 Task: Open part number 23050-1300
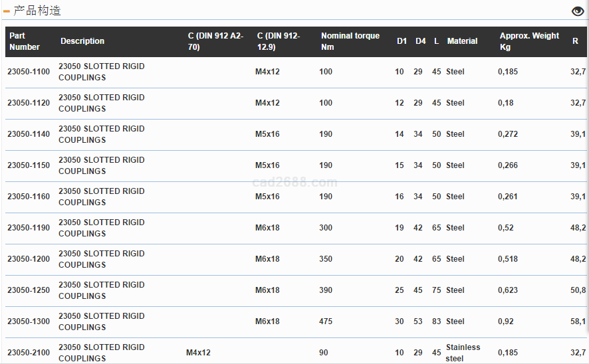[29, 321]
